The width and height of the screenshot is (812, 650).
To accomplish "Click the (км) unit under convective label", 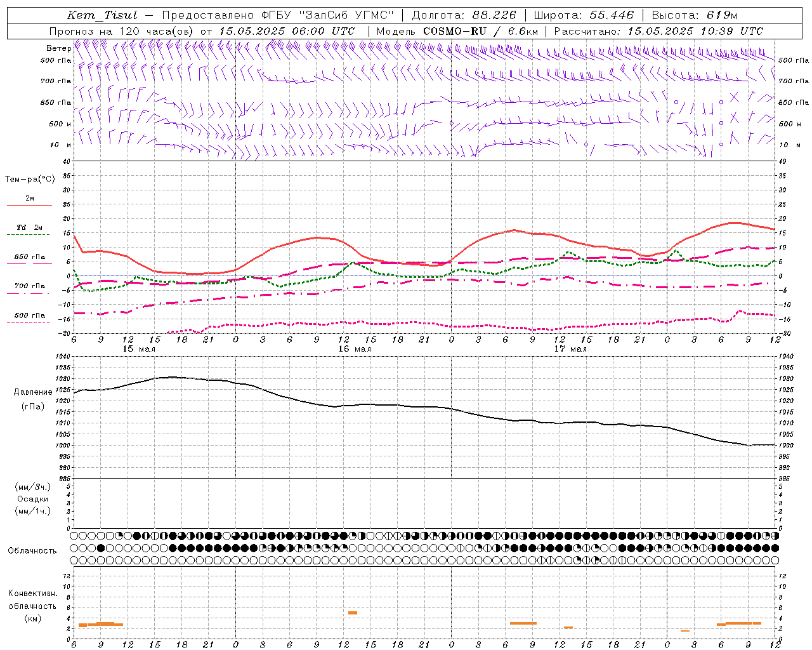I will 32,618.
